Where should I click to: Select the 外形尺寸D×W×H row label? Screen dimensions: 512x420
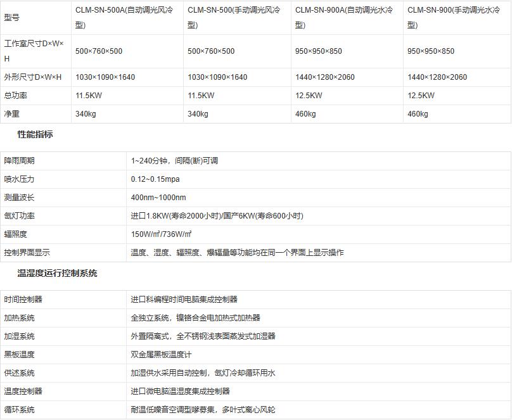pos(33,77)
